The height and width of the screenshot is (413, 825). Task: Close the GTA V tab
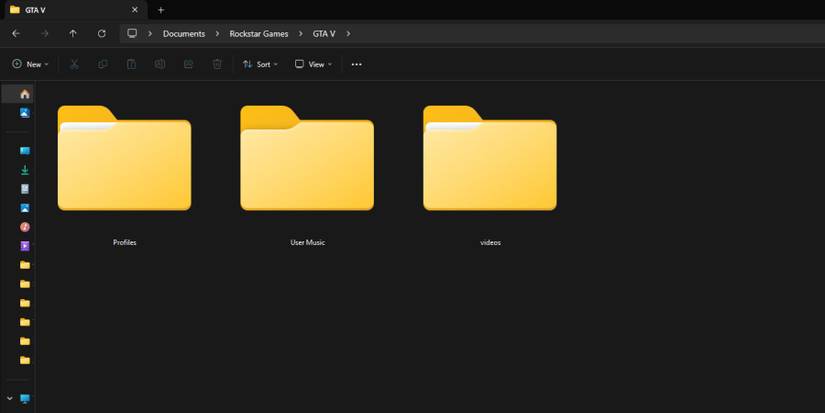[x=134, y=10]
